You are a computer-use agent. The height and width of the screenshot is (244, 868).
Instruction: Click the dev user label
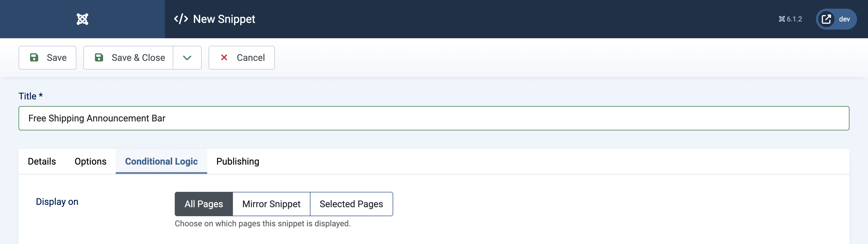[844, 19]
